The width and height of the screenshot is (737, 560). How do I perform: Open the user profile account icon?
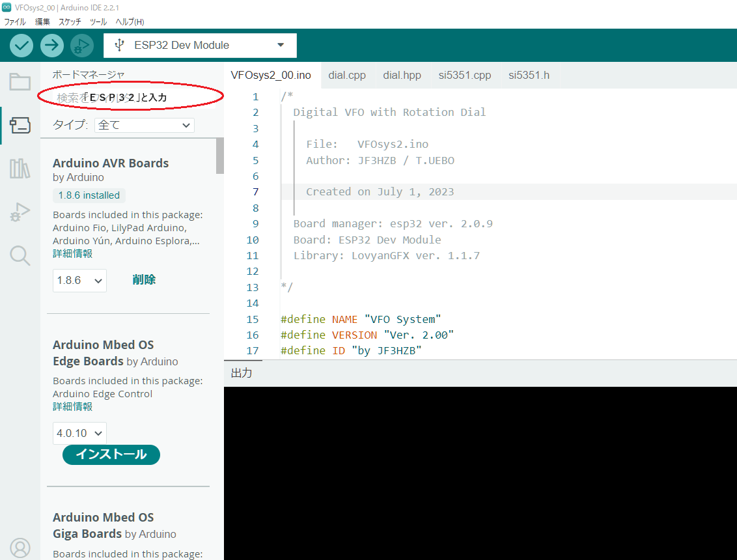20,548
